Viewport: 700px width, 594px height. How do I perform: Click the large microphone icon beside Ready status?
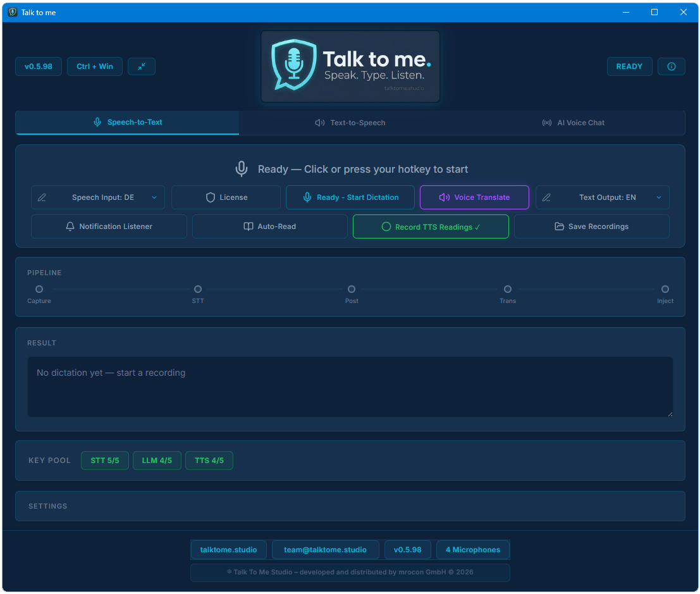(242, 170)
